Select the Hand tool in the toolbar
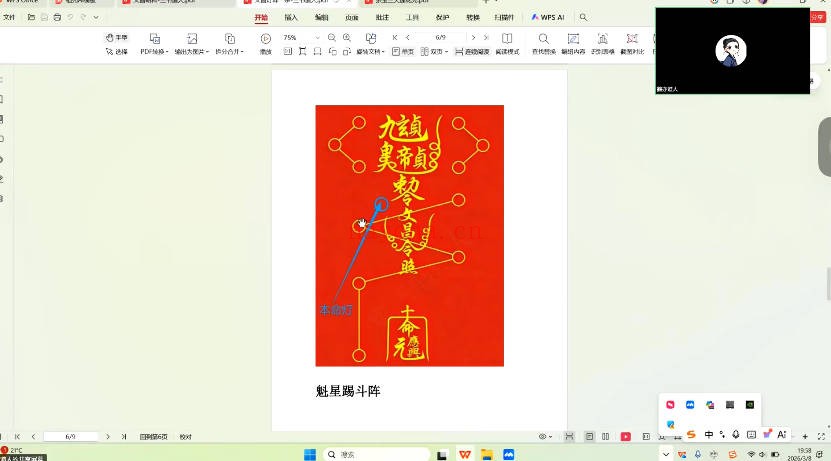Screen dimensions: 831x461 (x=117, y=38)
